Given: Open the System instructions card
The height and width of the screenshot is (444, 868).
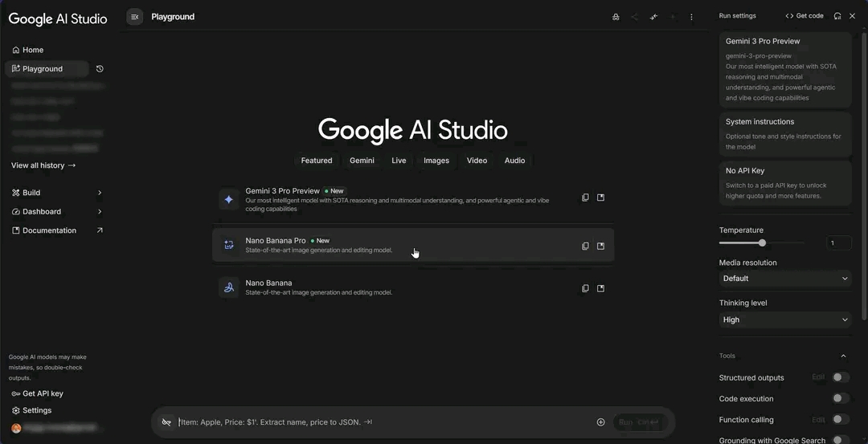Looking at the screenshot, I should pyautogui.click(x=785, y=134).
